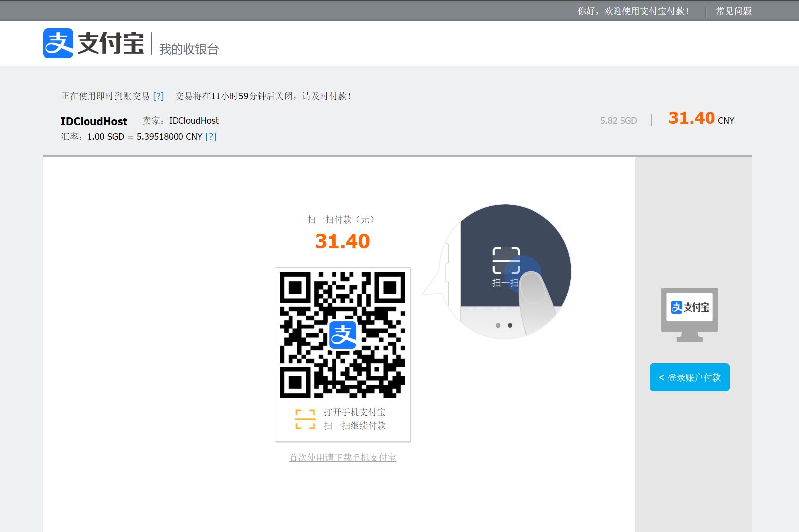Click the 登录账户付款 button
This screenshot has width=799, height=532.
689,377
